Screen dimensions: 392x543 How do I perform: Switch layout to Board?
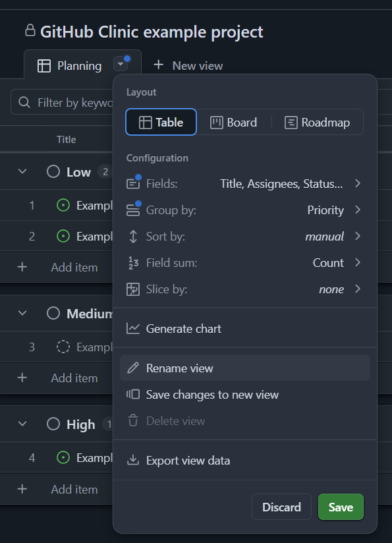point(233,122)
